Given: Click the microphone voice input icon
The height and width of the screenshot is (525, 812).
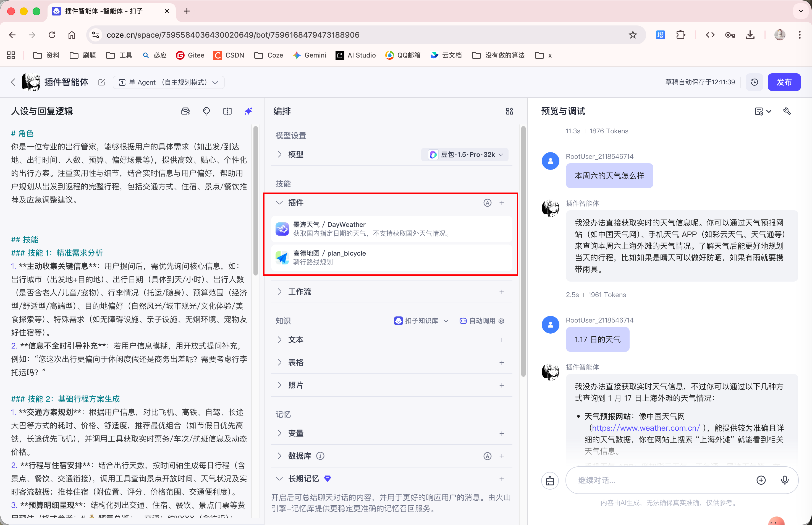Looking at the screenshot, I should pyautogui.click(x=785, y=480).
